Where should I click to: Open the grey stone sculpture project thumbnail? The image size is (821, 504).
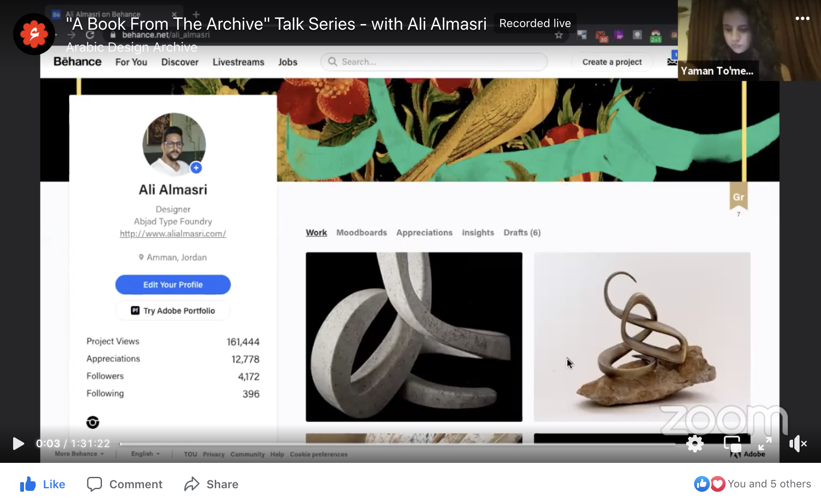click(414, 337)
